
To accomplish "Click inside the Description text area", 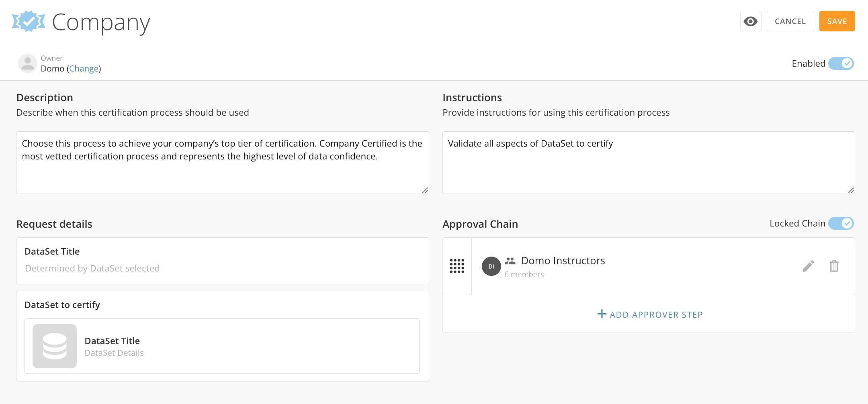I will click(x=222, y=163).
